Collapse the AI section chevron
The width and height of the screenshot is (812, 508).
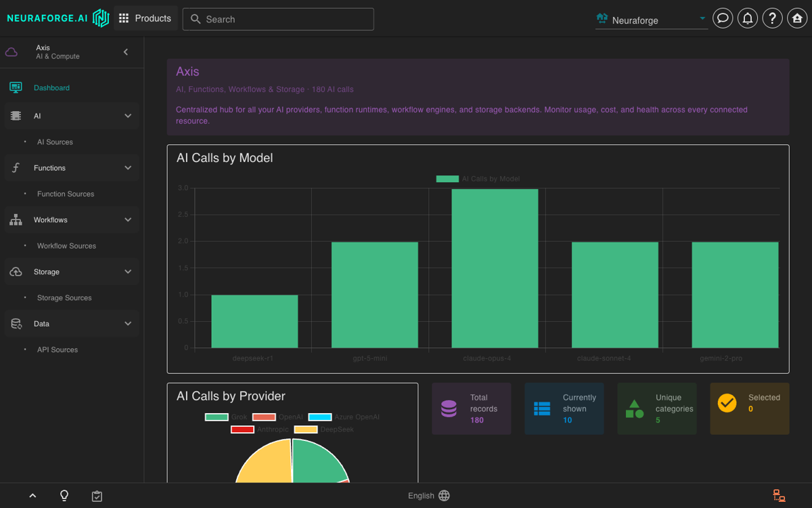coord(128,116)
